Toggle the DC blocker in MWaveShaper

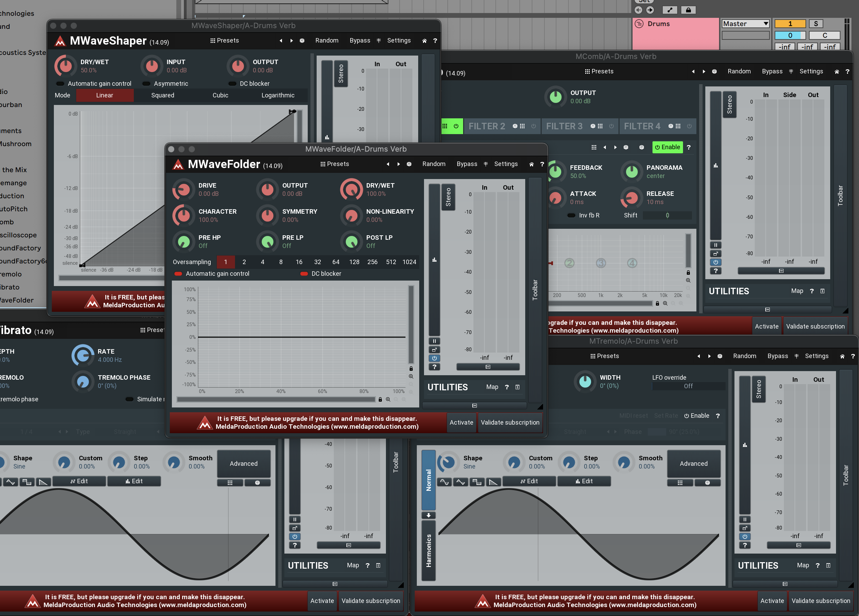(249, 84)
